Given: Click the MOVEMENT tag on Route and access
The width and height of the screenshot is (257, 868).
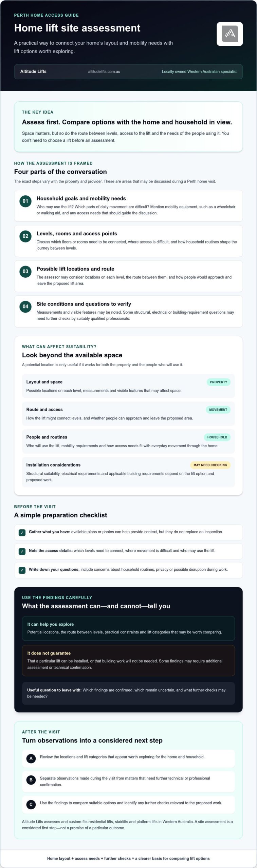Looking at the screenshot, I should [x=218, y=410].
